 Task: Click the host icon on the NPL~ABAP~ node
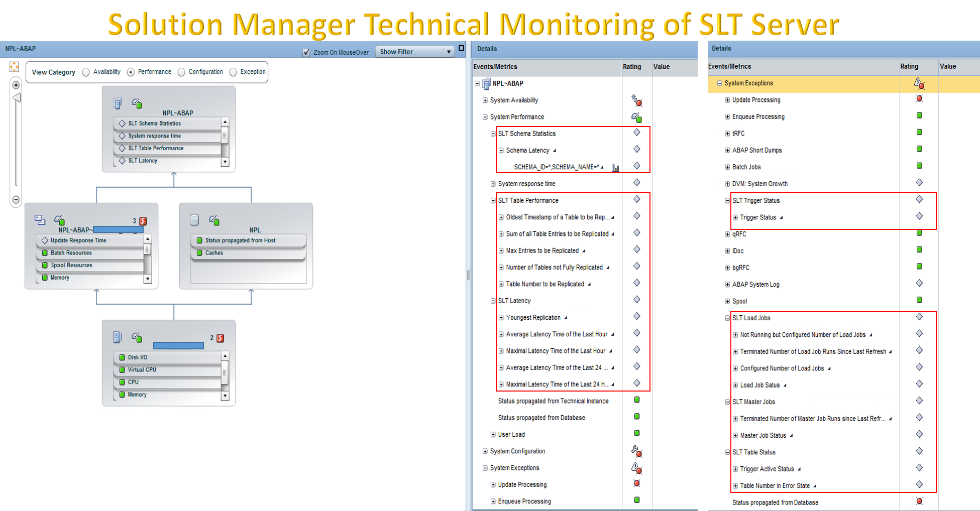pos(40,220)
